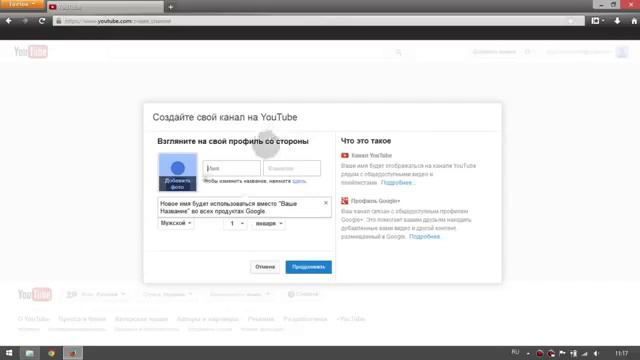Viewport: 640px width, 360px height.
Task: Focus the youtube.com address bar
Action: coord(318,21)
